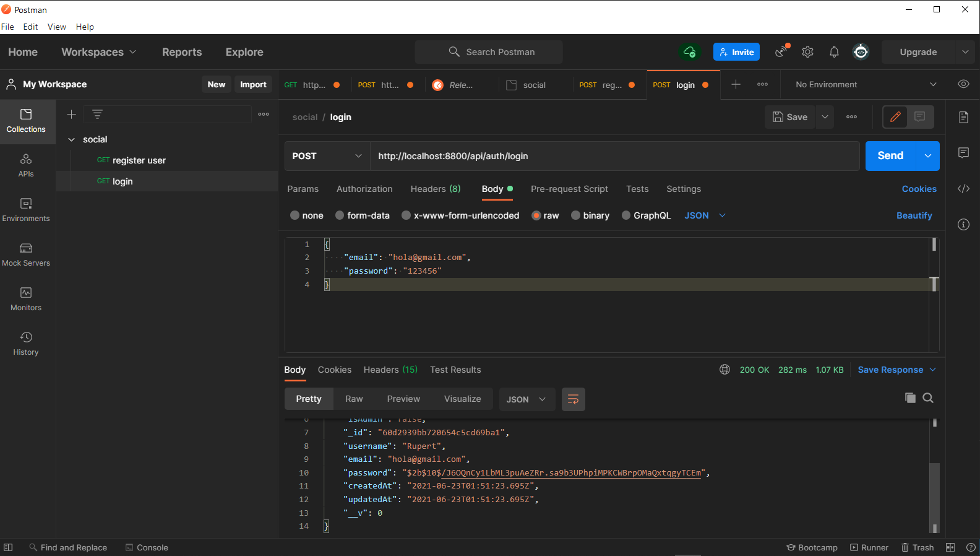Open the History sidebar panel
The image size is (980, 556).
(x=26, y=344)
